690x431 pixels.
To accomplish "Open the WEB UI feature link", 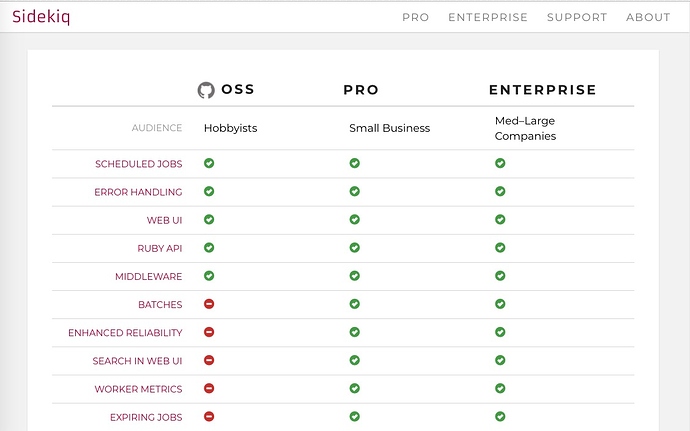I will [x=165, y=220].
